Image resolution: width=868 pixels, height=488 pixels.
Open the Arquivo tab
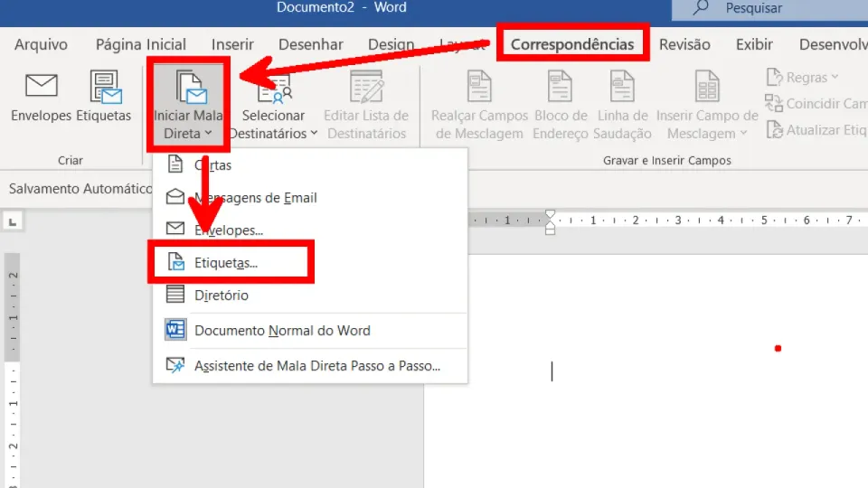41,44
